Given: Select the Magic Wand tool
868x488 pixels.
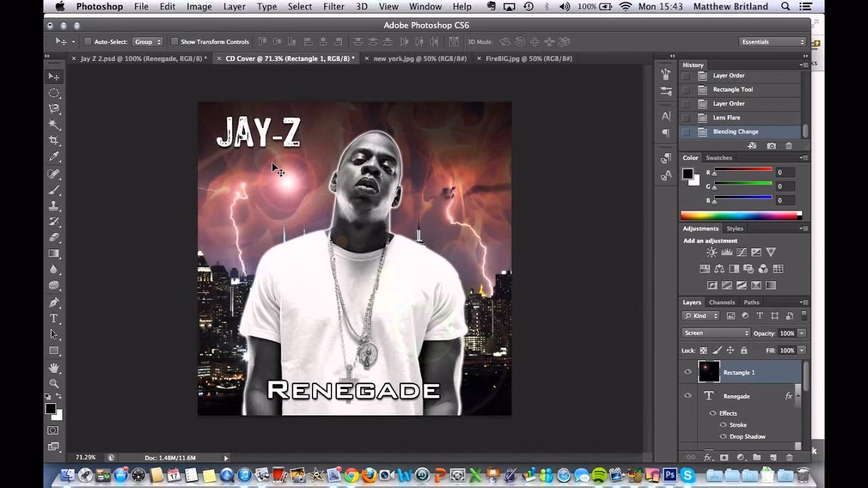Looking at the screenshot, I should point(54,125).
